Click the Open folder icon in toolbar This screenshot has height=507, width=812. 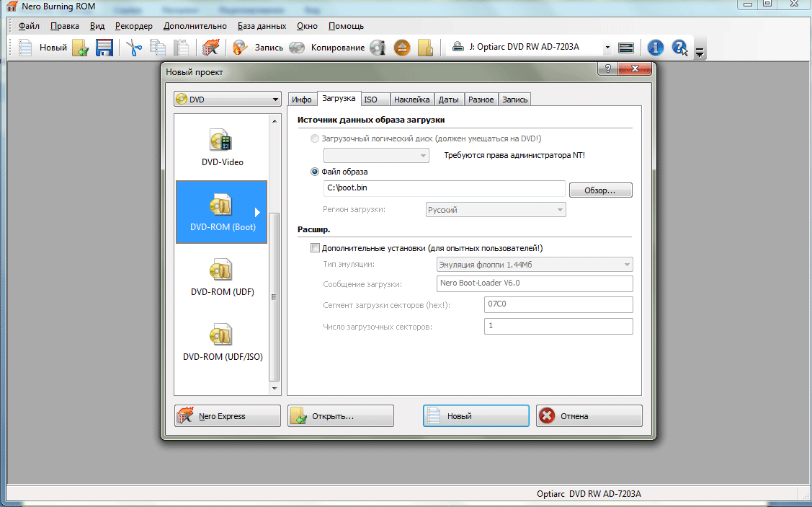80,48
